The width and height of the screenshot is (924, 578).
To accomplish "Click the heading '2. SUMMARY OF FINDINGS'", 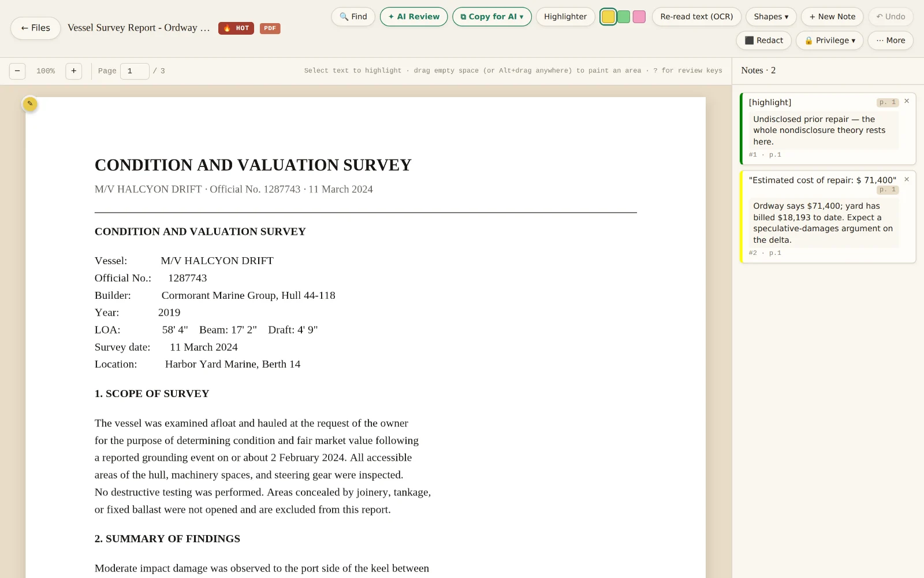I will (x=167, y=539).
